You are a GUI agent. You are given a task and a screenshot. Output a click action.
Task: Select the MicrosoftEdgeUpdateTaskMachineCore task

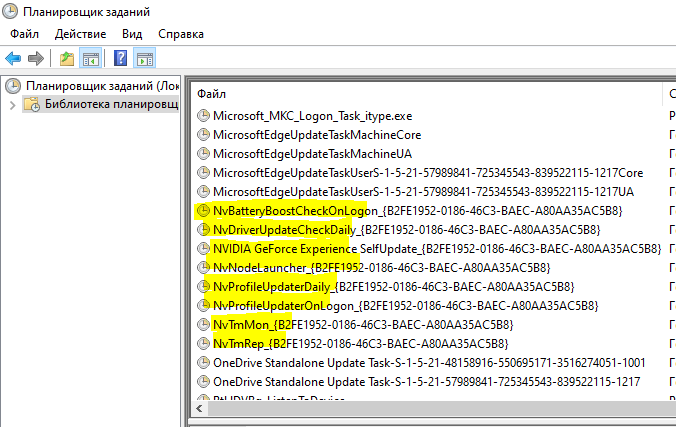click(x=317, y=135)
